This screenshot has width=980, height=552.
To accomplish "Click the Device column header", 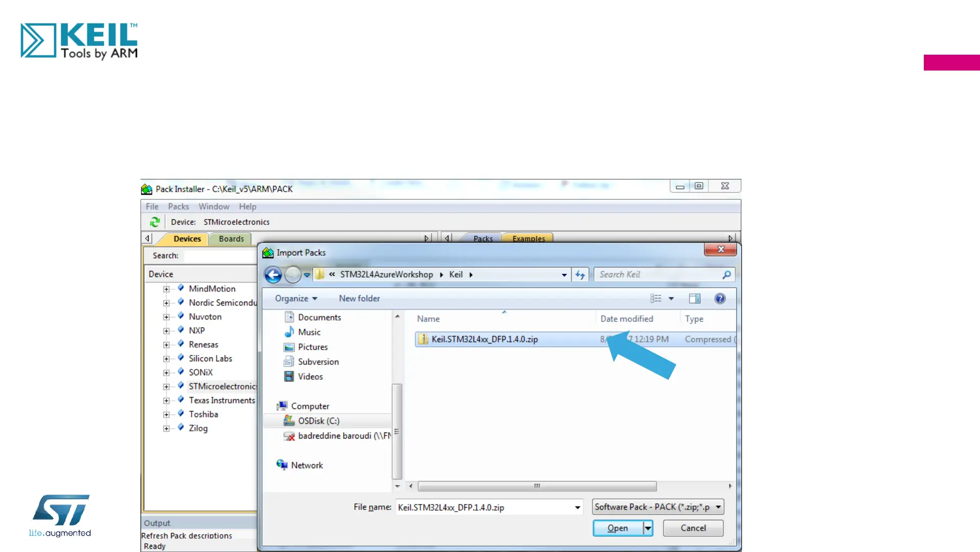I will [x=201, y=274].
